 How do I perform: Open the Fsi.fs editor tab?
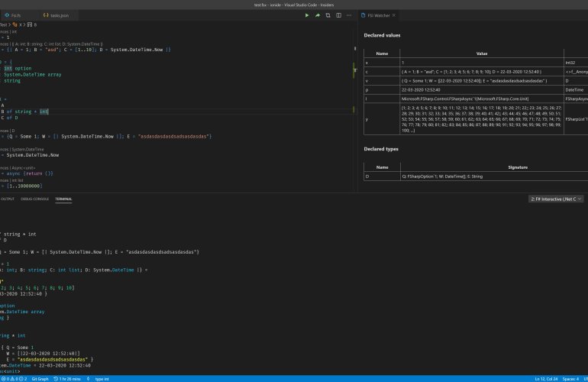click(x=15, y=15)
